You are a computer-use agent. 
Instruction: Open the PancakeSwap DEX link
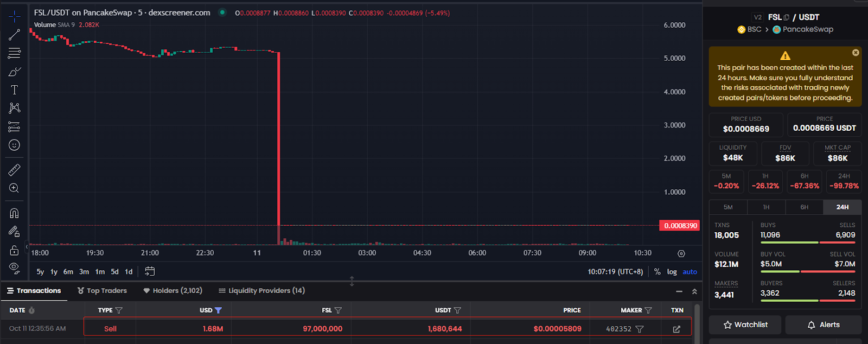click(803, 29)
